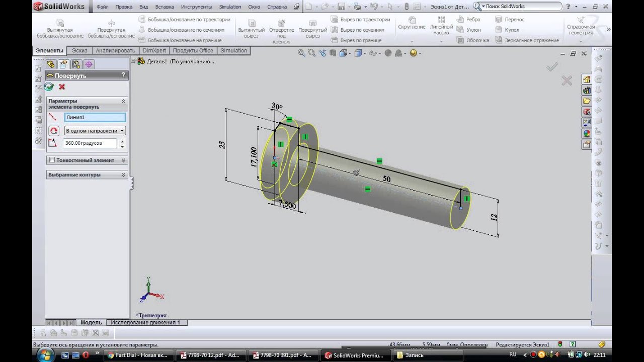Open DimXpertManager tab icon
The height and width of the screenshot is (362, 644).
89,64
